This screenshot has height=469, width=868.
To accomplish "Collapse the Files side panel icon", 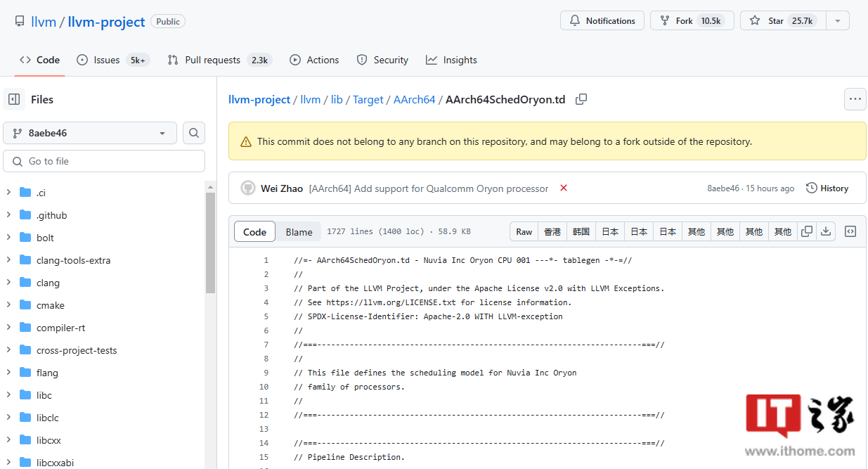I will click(14, 100).
